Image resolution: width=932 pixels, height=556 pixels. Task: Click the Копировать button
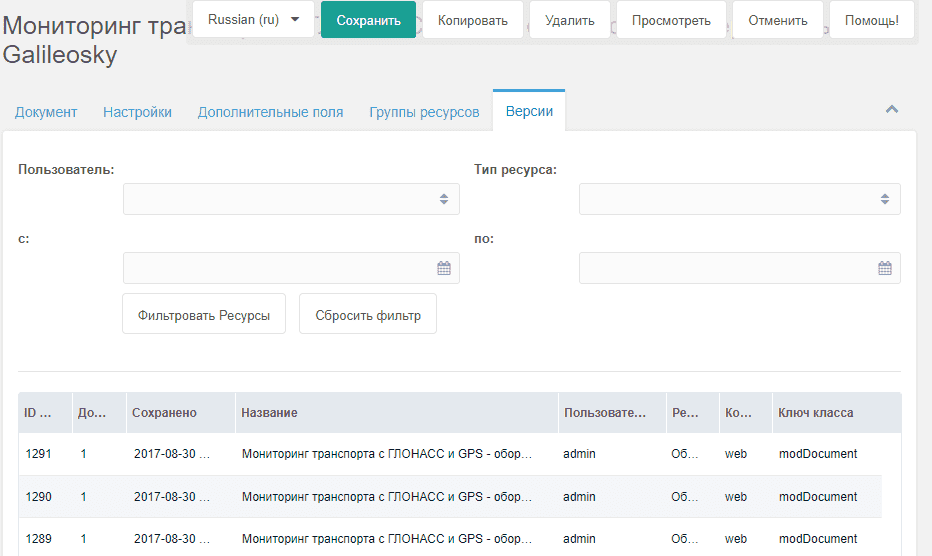(x=473, y=20)
